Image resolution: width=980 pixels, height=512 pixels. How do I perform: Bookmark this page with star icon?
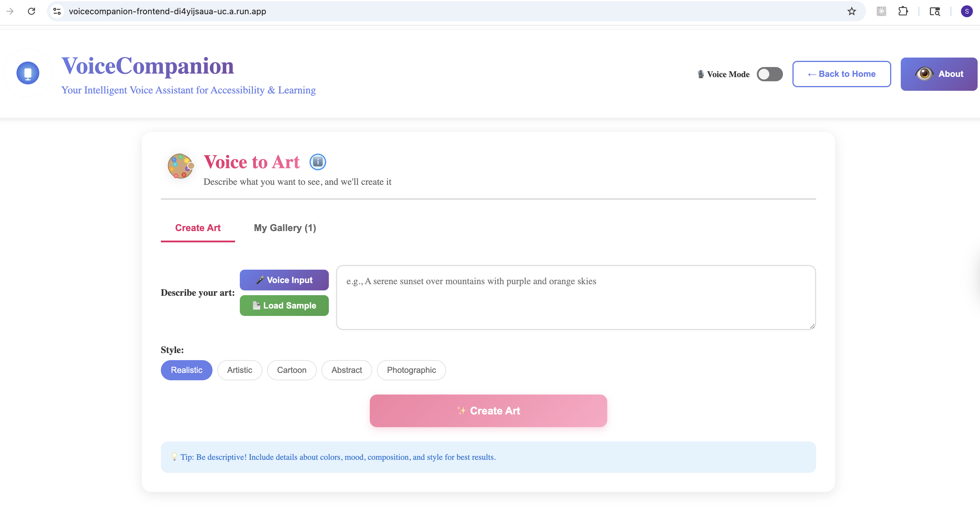tap(851, 11)
